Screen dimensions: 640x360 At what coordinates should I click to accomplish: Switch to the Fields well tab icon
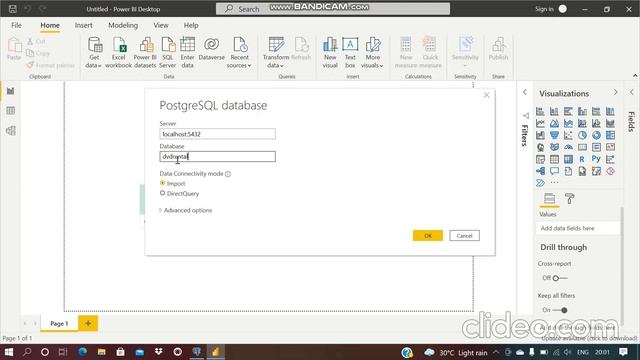tap(549, 199)
